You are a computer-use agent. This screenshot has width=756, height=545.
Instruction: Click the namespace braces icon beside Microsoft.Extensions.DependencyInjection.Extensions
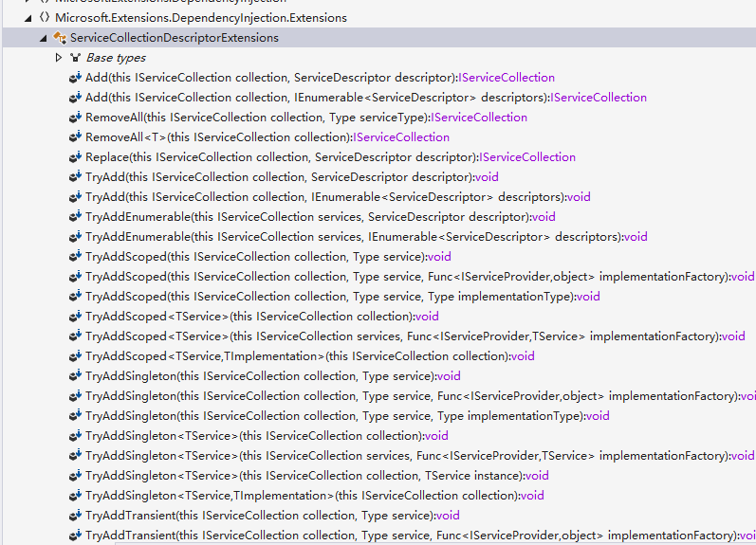[x=45, y=17]
